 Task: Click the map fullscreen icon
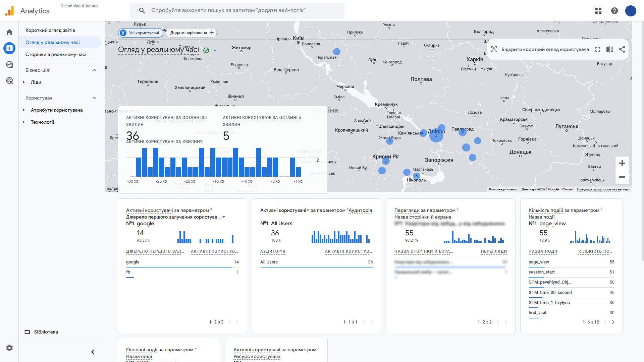[x=598, y=49]
